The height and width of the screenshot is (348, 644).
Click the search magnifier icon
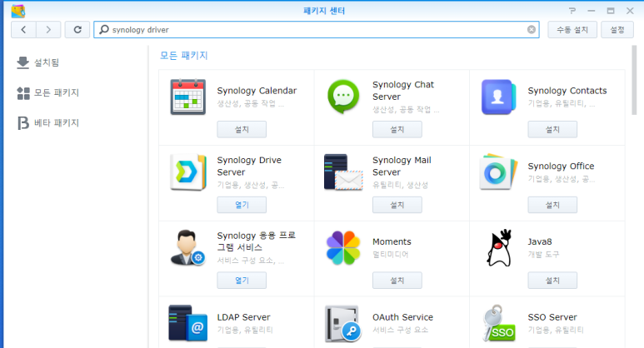point(104,29)
